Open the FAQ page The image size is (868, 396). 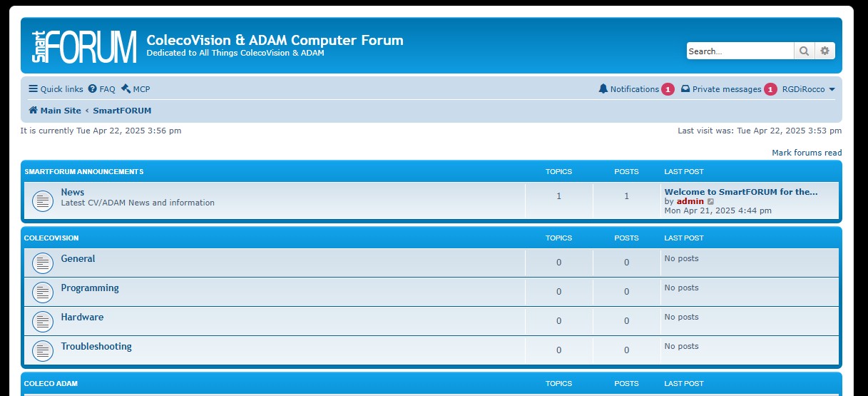tap(101, 89)
